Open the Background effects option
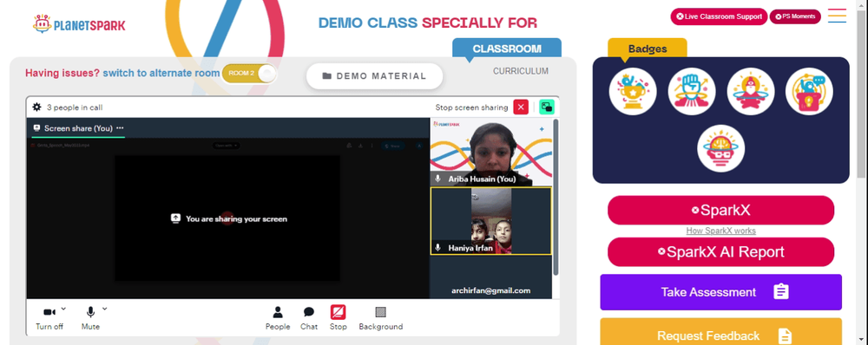This screenshot has width=868, height=345. (381, 318)
